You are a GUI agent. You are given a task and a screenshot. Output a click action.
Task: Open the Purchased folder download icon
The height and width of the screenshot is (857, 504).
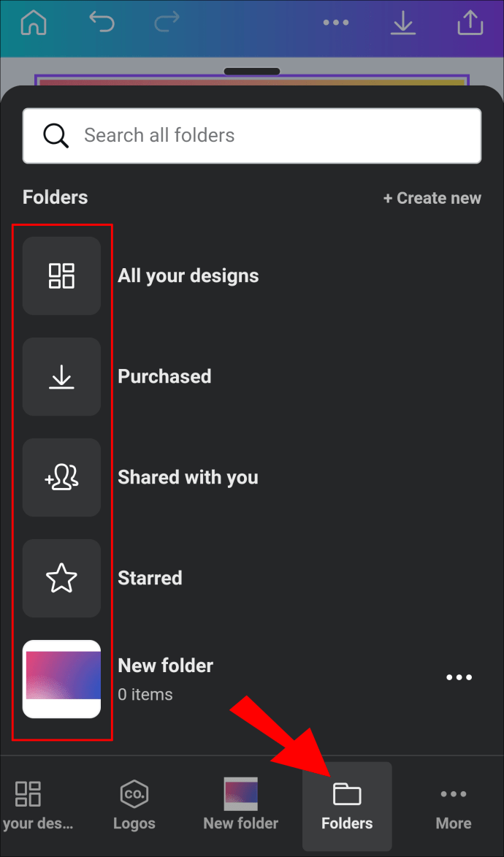(x=61, y=376)
